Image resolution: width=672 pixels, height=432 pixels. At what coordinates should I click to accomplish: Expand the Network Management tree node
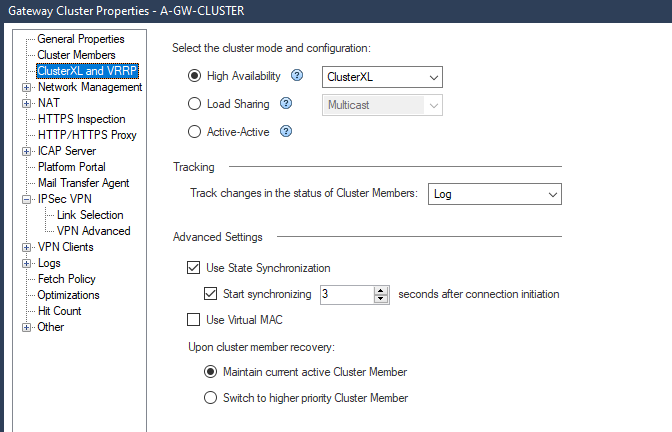pos(26,87)
